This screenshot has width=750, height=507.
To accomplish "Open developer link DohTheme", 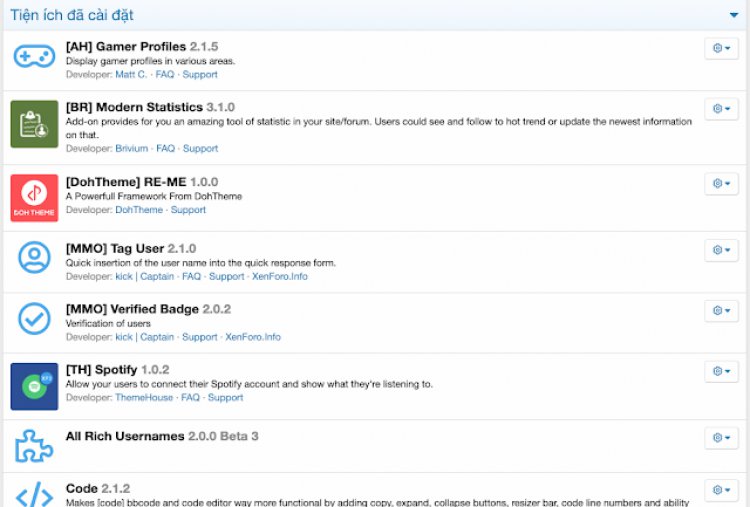I will 139,210.
